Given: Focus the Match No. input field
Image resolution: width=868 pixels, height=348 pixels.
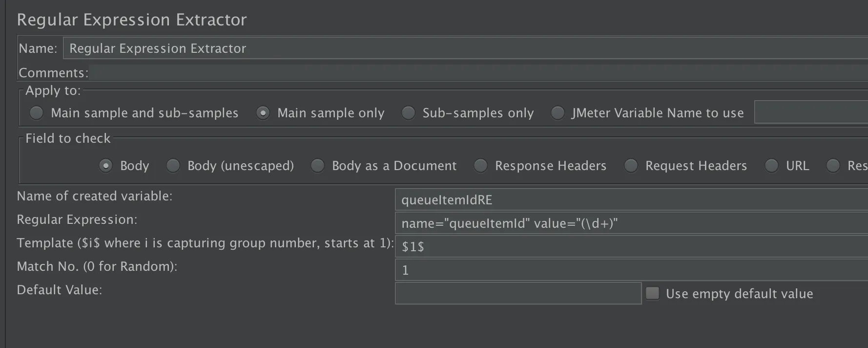Looking at the screenshot, I should click(630, 270).
